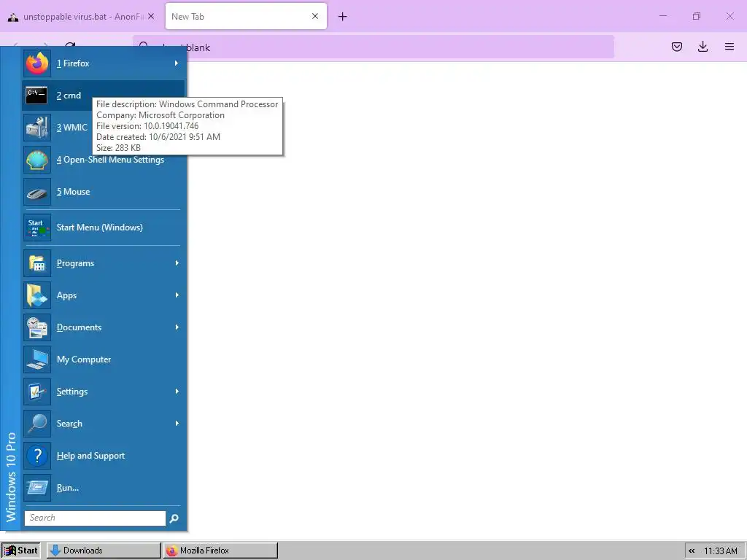Expand the Apps submenu arrow
747x560 pixels.
pyautogui.click(x=177, y=295)
